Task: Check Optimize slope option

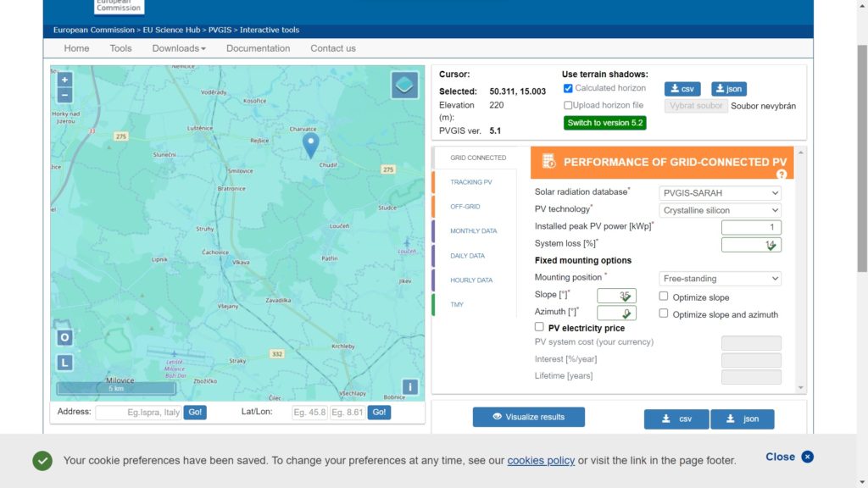Action: click(x=663, y=297)
